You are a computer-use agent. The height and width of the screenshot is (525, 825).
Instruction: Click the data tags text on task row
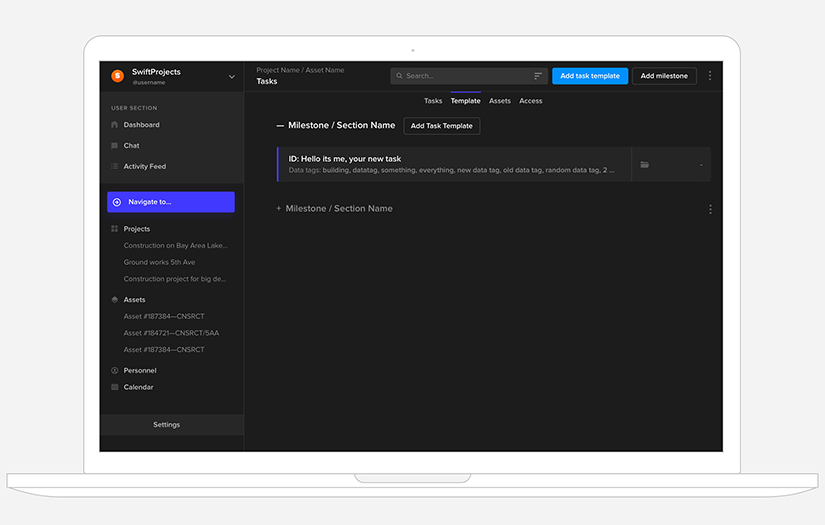[x=451, y=170]
